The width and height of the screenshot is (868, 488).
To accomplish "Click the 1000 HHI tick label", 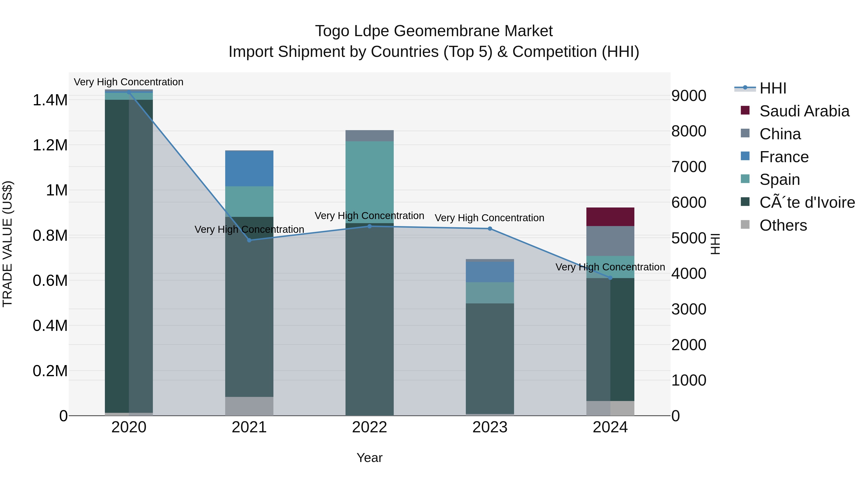I will (x=689, y=380).
